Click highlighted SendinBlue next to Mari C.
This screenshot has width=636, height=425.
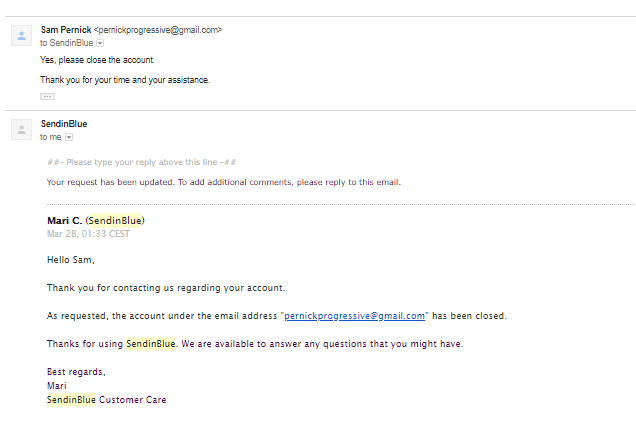pos(115,220)
